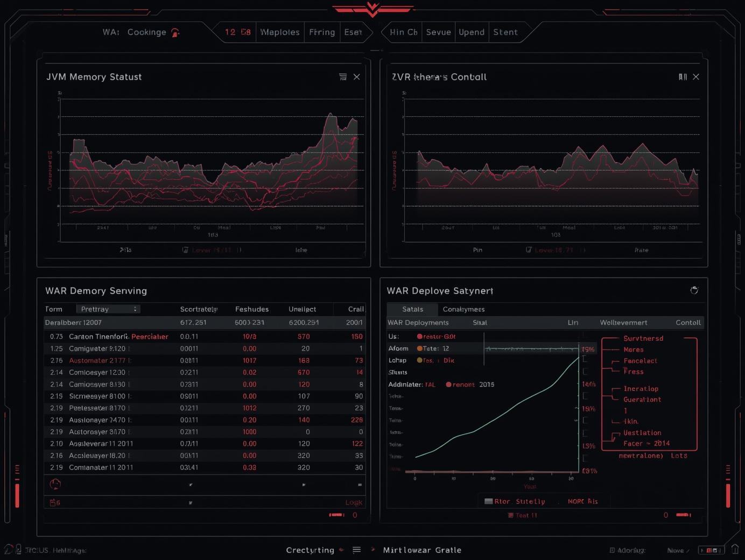Expand the Nove dropdown in bottom bar
This screenshot has width=745, height=560.
pos(678,550)
